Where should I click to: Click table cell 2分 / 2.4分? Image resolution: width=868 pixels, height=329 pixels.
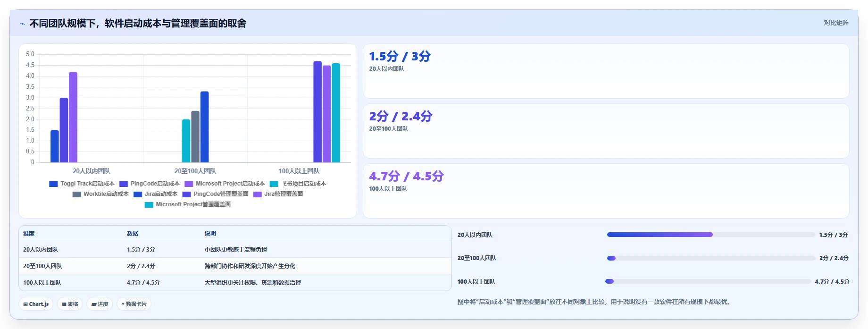[x=141, y=266]
